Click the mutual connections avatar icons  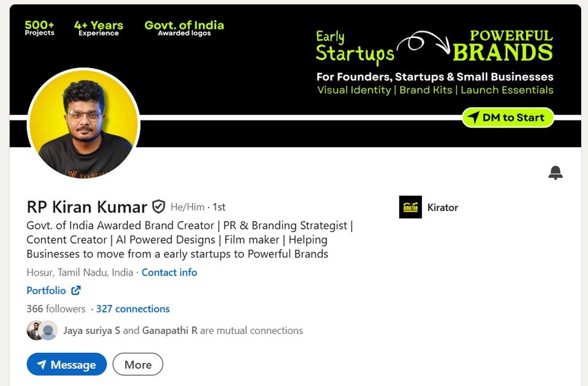point(42,330)
